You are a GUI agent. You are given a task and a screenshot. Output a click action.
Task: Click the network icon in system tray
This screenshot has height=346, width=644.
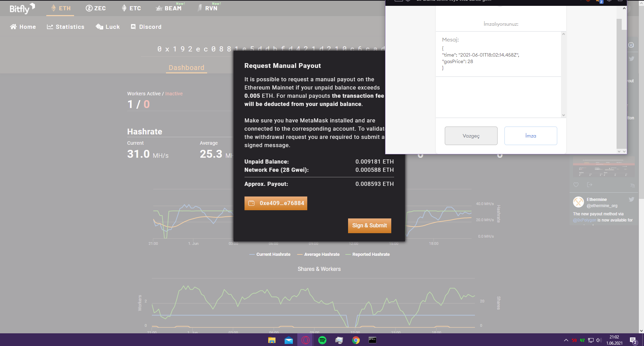click(591, 340)
